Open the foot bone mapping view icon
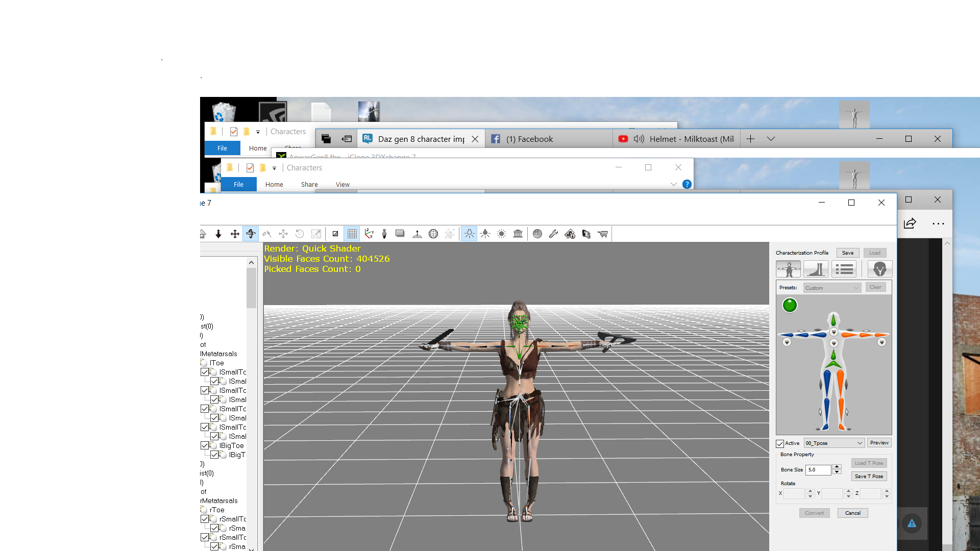The image size is (980, 551). click(x=816, y=269)
